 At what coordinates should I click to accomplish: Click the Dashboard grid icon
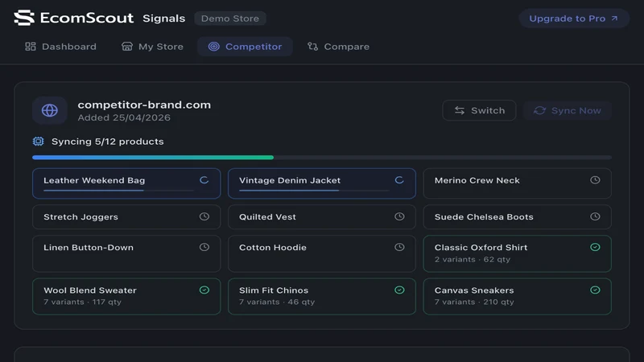(x=31, y=47)
